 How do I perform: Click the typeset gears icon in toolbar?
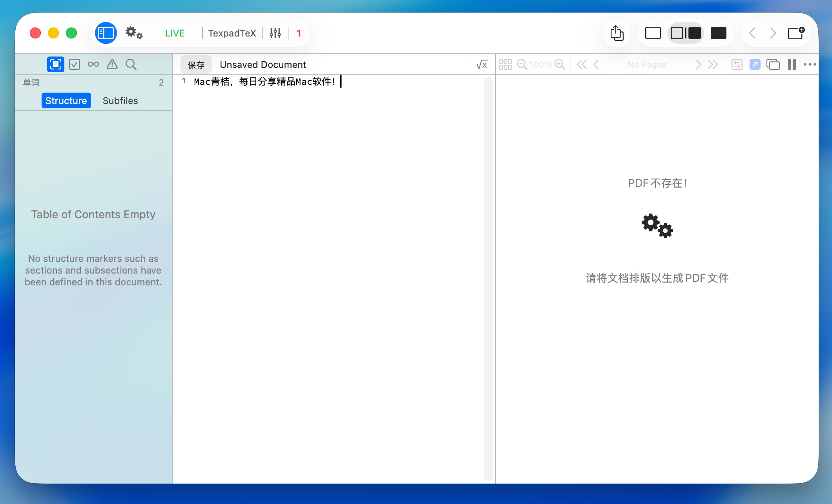(134, 33)
